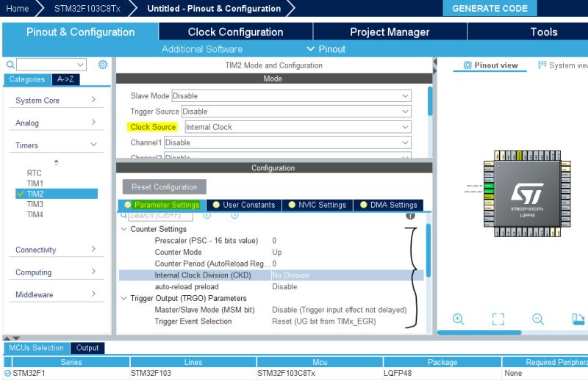Expand the Analog category

[x=57, y=123]
